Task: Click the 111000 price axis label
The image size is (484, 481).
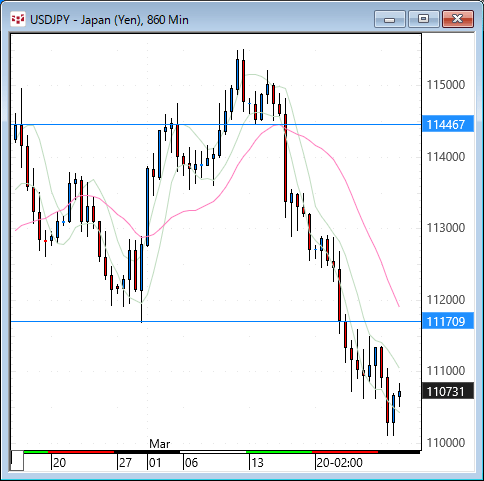Action: pos(446,371)
